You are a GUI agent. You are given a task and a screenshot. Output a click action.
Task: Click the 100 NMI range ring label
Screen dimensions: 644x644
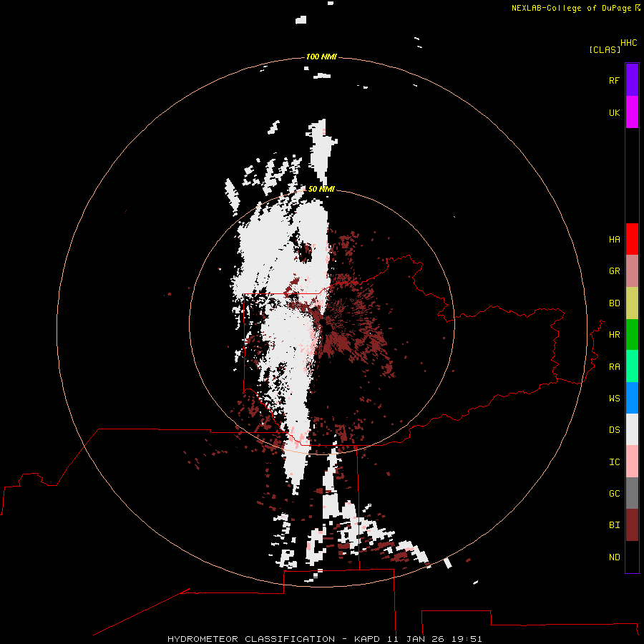[x=321, y=57]
